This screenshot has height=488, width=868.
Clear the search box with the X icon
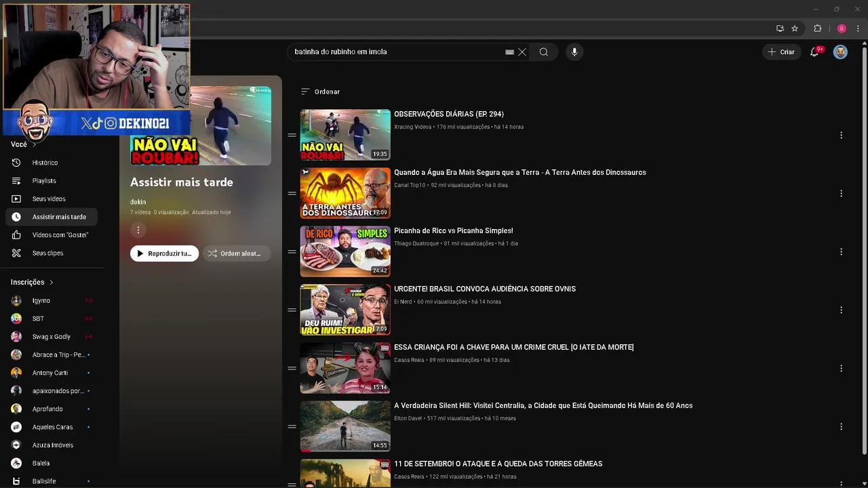(522, 52)
